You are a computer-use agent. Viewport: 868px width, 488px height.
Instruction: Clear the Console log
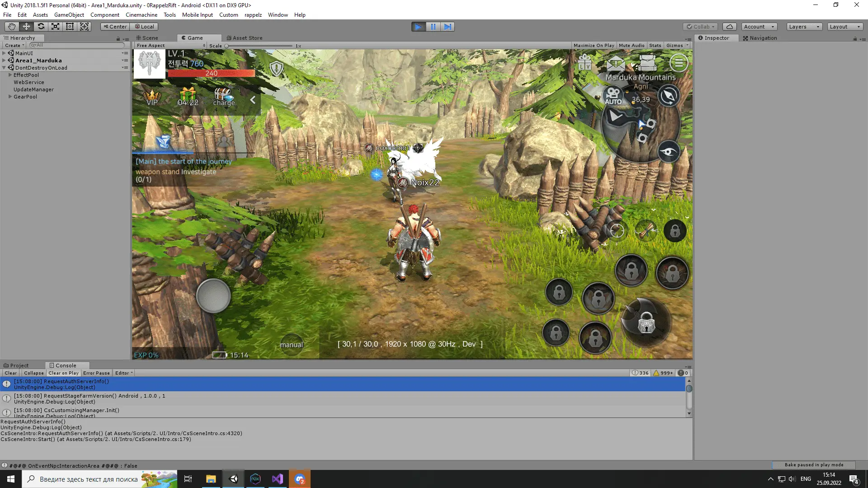[11, 373]
